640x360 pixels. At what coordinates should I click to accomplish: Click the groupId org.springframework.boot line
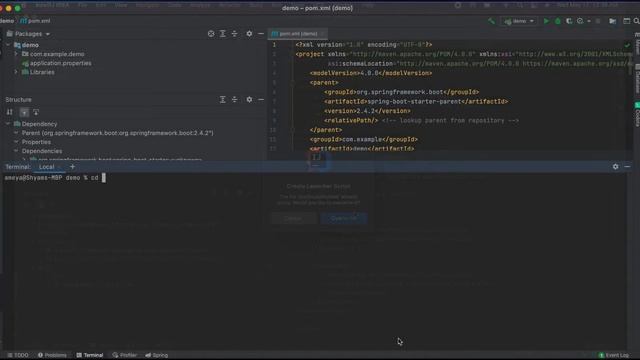[401, 92]
